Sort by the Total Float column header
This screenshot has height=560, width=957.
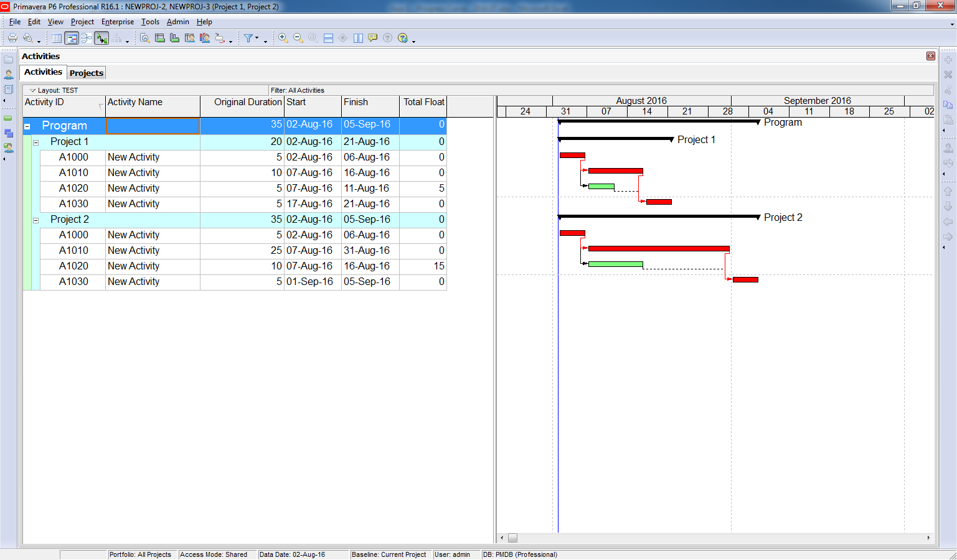pos(423,101)
